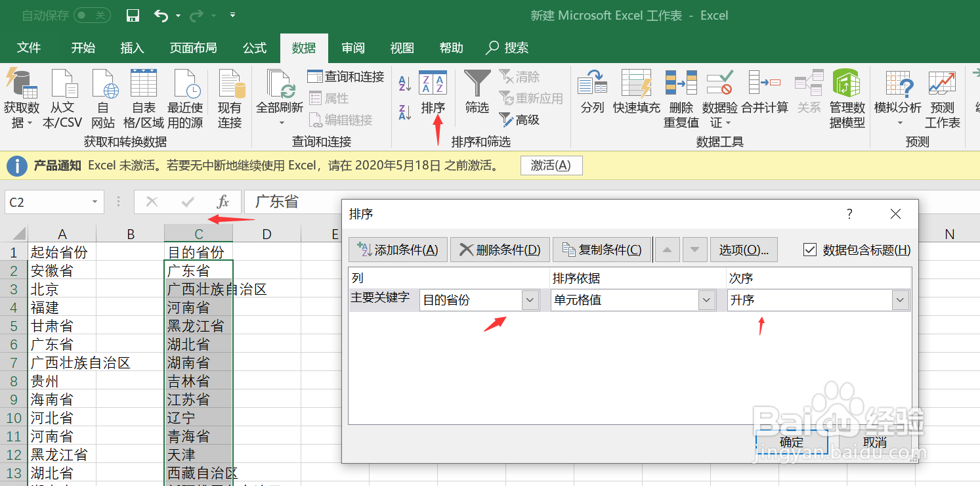980x486 pixels.
Task: Select cell A3 containing 北京
Action: tap(62, 289)
